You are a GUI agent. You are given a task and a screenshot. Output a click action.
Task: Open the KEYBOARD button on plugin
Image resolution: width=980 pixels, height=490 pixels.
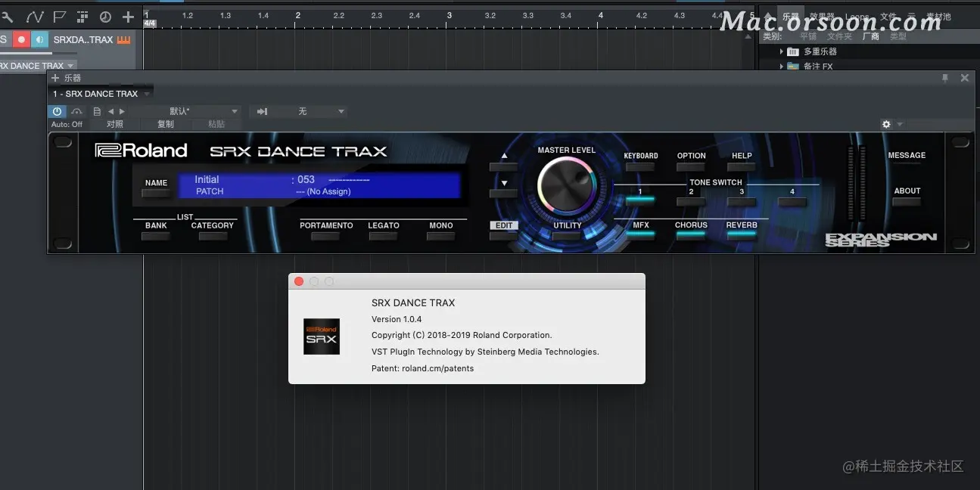click(x=640, y=166)
